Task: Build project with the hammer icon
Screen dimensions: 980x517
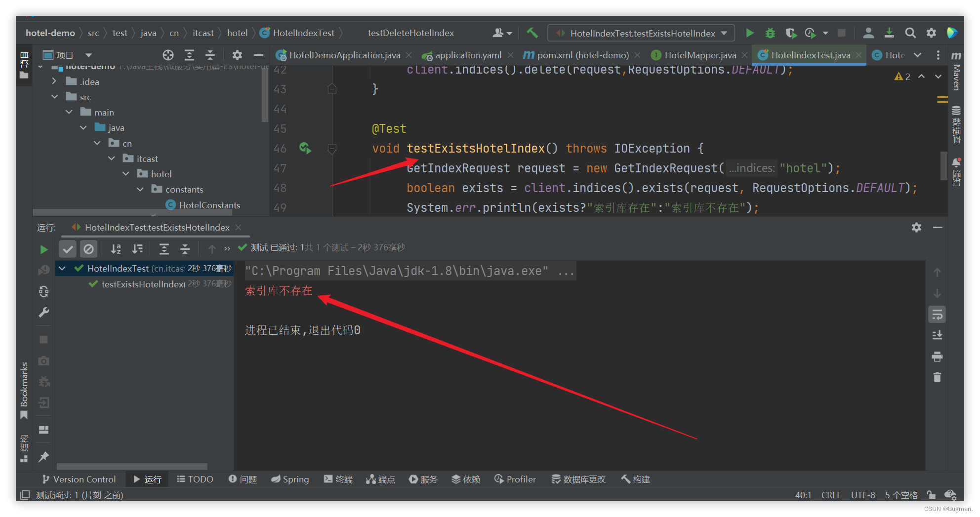Action: tap(532, 33)
